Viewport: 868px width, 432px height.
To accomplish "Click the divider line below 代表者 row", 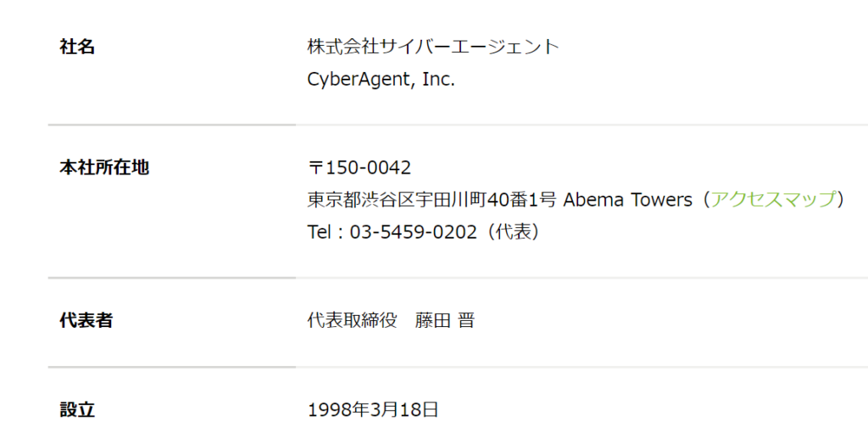I will tap(458, 367).
